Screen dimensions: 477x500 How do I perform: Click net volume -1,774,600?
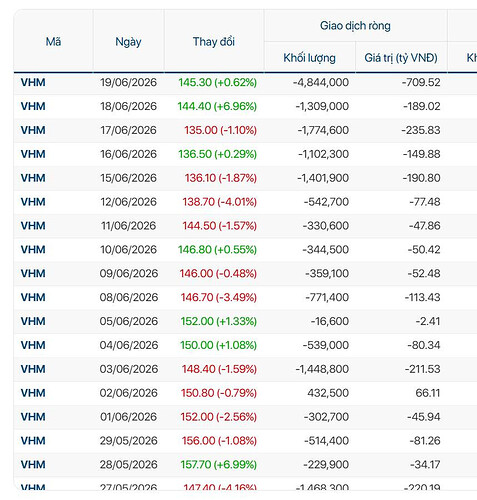pos(323,130)
